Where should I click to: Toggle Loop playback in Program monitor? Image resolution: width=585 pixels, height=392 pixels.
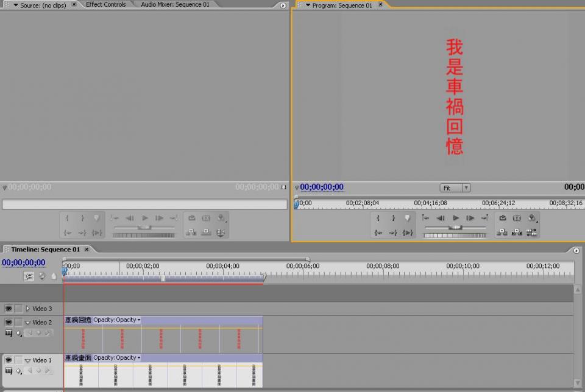pos(503,218)
